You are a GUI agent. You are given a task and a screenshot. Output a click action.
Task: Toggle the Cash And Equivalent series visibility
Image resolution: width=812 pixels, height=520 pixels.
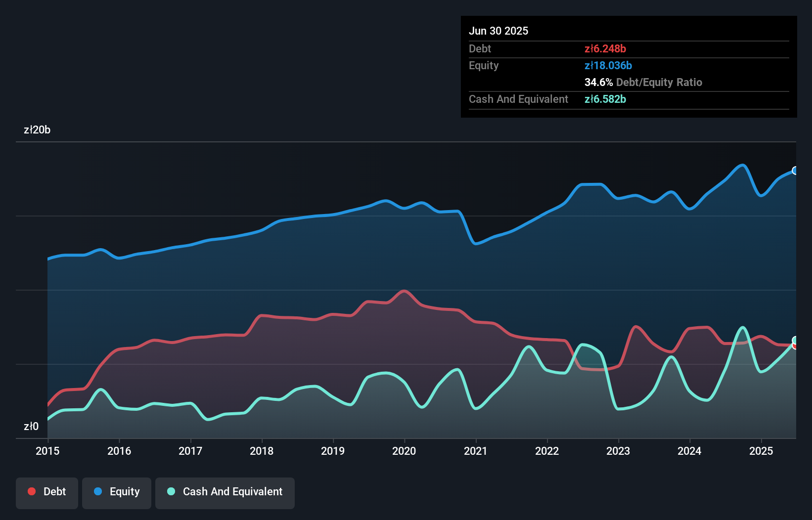point(225,492)
